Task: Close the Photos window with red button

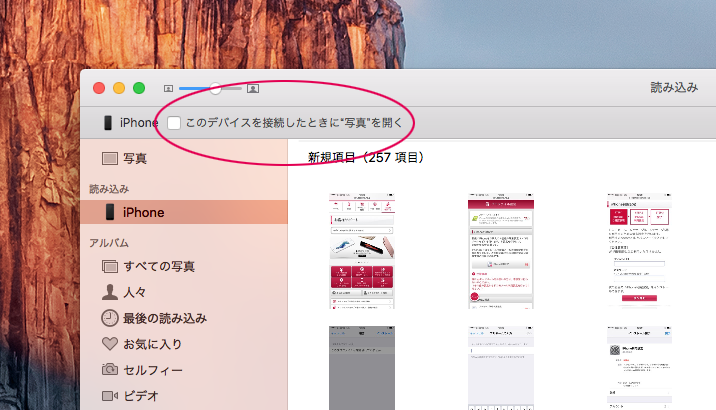Action: [99, 88]
